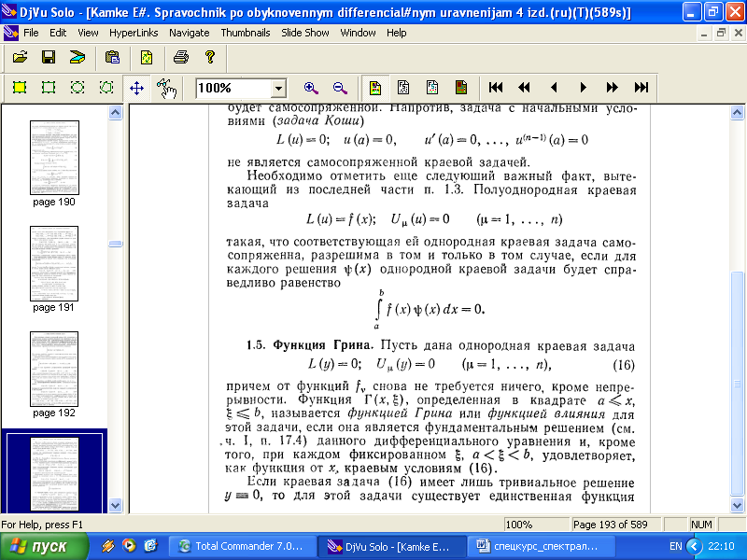Open the File menu
This screenshot has height=560, width=747.
pos(31,33)
